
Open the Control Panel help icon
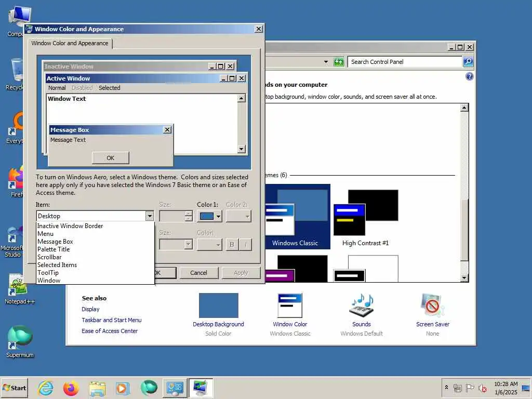[x=469, y=76]
